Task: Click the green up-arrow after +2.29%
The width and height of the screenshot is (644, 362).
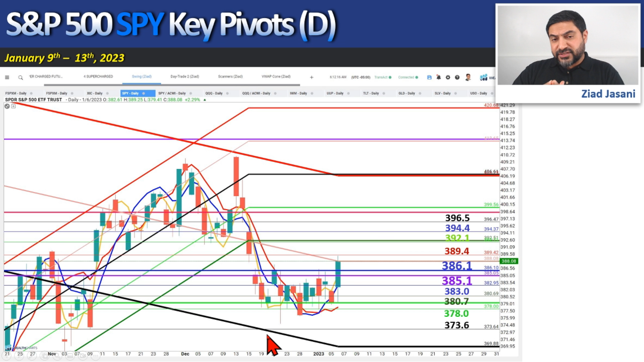Action: pos(205,100)
